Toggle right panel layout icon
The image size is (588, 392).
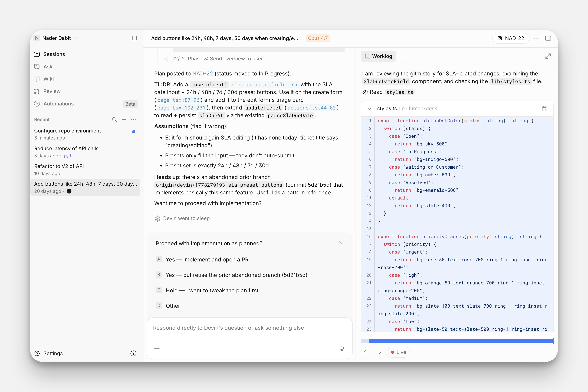point(548,38)
